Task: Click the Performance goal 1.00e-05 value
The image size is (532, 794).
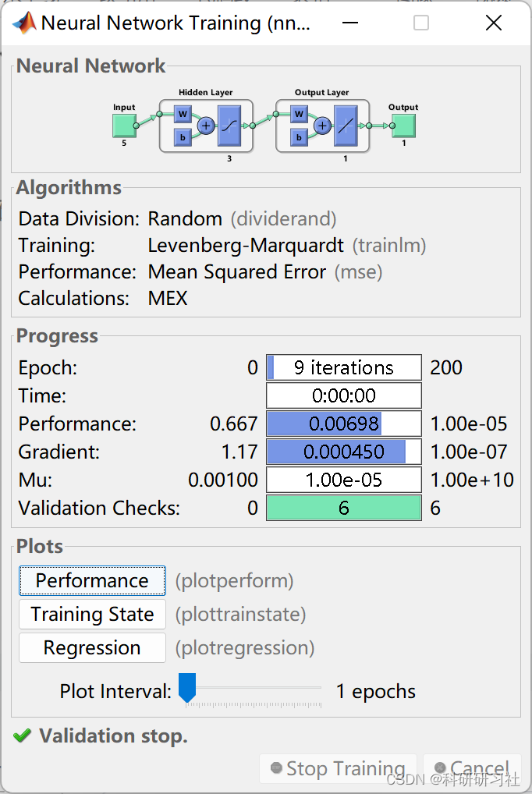Action: click(x=469, y=424)
